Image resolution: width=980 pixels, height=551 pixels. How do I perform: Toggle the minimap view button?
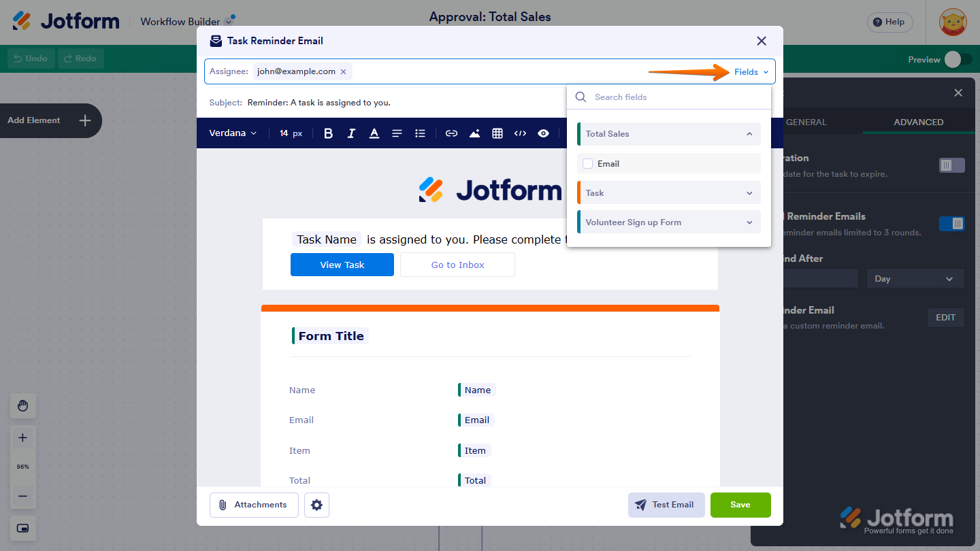coord(22,529)
